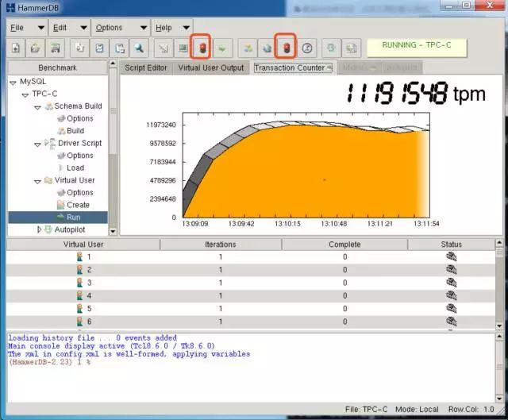Viewport: 508px width, 420px height.
Task: Click the Datagen toolbar icon at far right
Action: pyautogui.click(x=351, y=48)
